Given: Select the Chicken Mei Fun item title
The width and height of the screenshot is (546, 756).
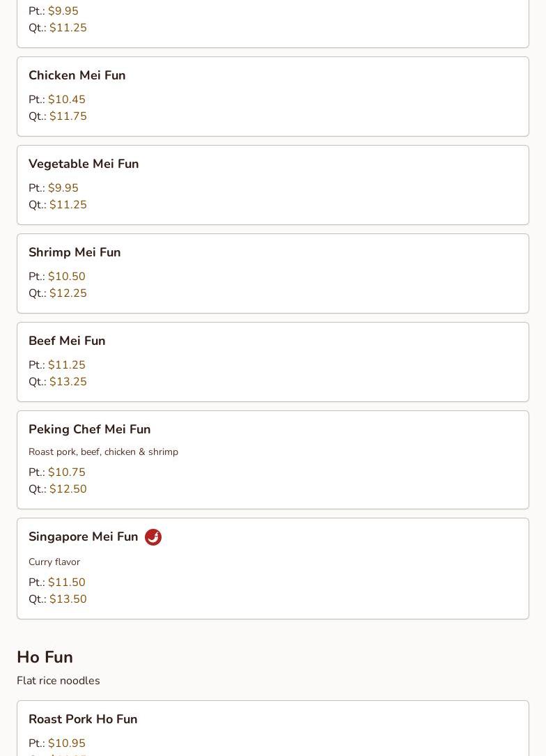Looking at the screenshot, I should tap(77, 75).
